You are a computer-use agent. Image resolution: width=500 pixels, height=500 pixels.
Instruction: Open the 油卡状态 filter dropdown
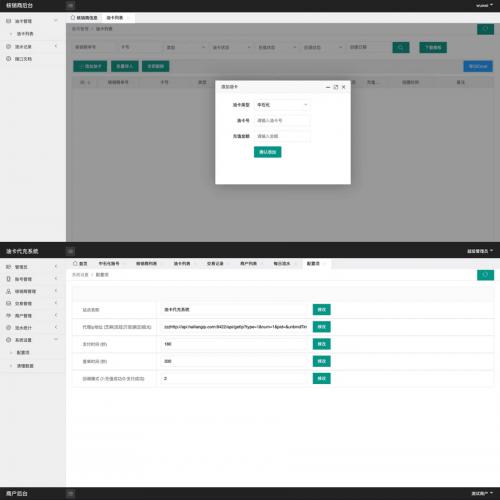point(231,47)
